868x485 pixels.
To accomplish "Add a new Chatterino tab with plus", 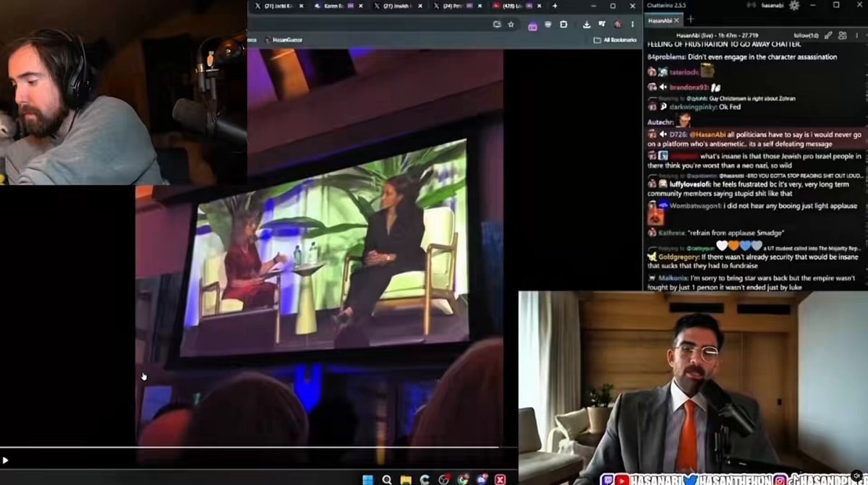I will 691,20.
